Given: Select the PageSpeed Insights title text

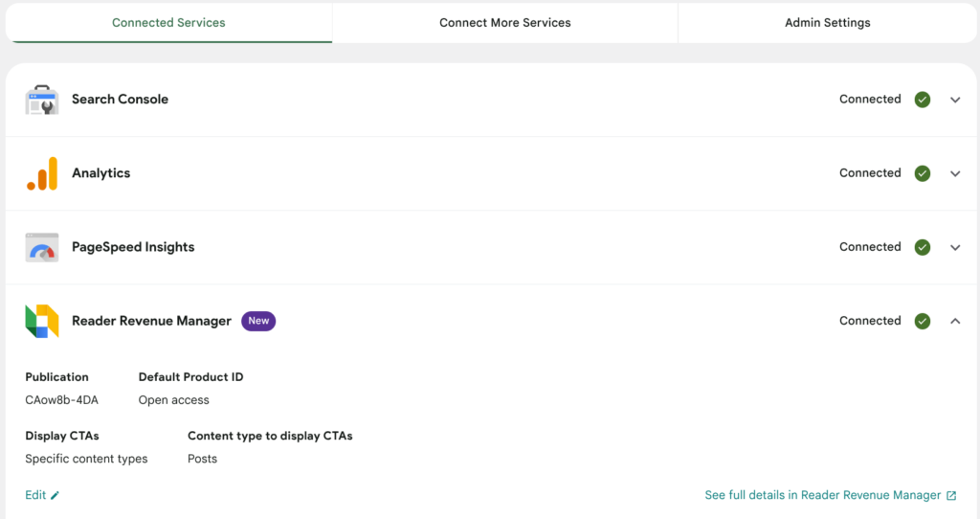Looking at the screenshot, I should (x=133, y=247).
